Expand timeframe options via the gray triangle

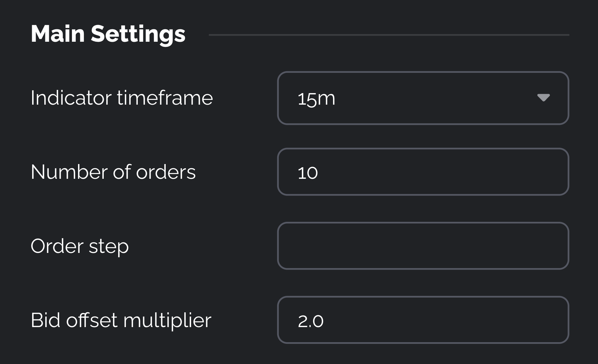(543, 98)
